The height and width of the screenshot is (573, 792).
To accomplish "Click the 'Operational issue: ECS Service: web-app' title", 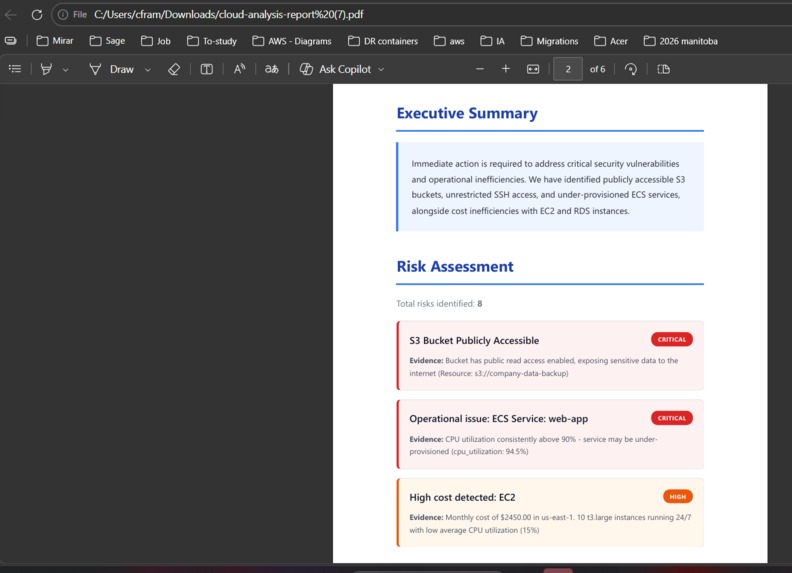I will pos(499,419).
